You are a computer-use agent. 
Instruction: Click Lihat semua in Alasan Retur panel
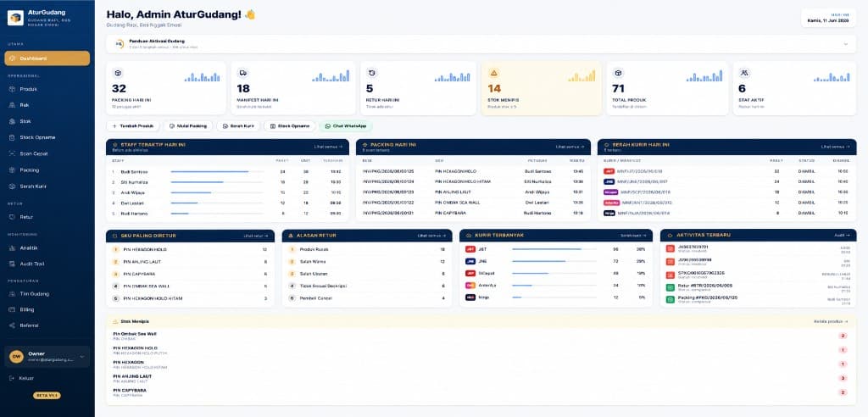432,236
